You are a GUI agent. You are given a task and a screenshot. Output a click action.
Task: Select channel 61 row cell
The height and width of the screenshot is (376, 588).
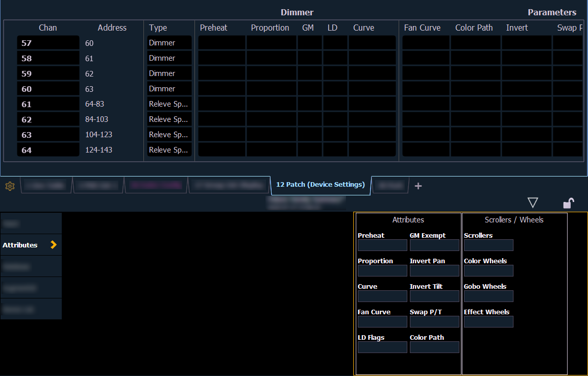[48, 105]
